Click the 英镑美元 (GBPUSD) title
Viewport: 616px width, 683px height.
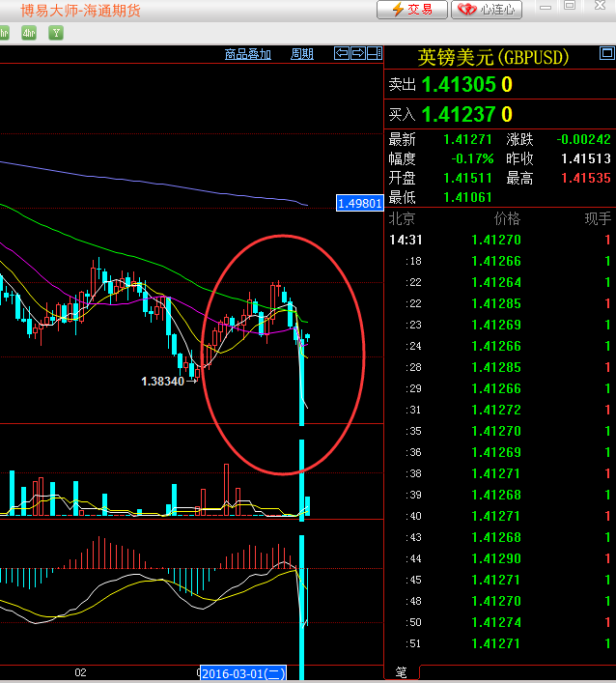pyautogui.click(x=492, y=58)
